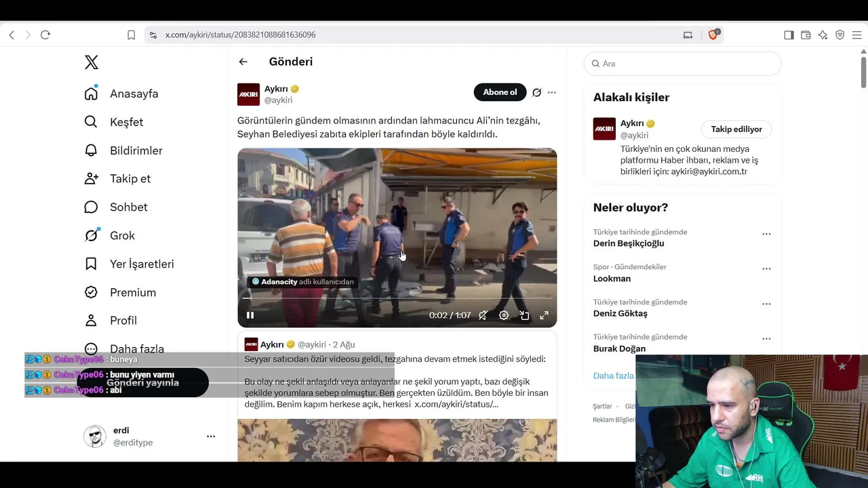Toggle the video picture-in-picture mode
This screenshot has height=488, width=868.
point(524,315)
